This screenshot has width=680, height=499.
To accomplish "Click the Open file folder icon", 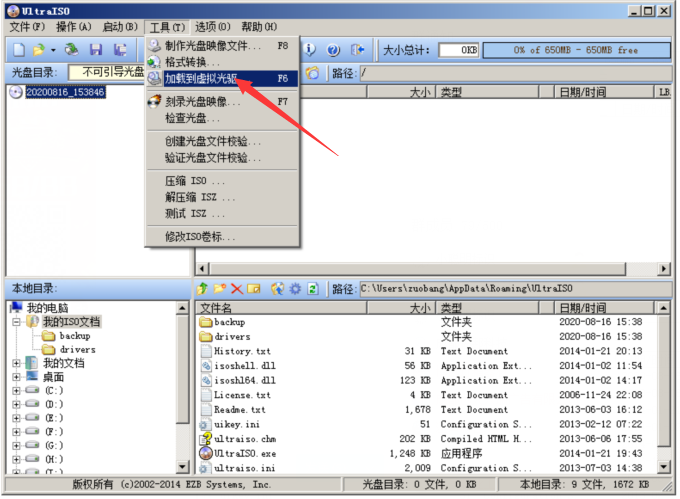I will [39, 50].
